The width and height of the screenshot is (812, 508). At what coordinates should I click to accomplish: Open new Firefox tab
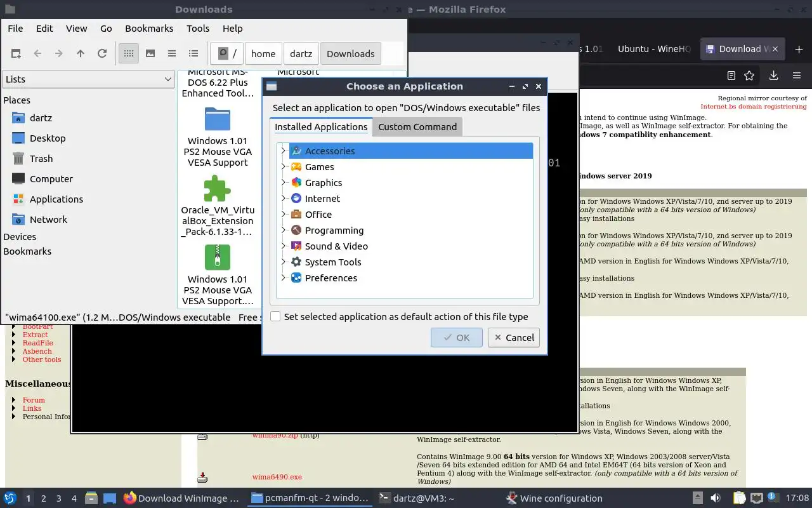tap(799, 49)
